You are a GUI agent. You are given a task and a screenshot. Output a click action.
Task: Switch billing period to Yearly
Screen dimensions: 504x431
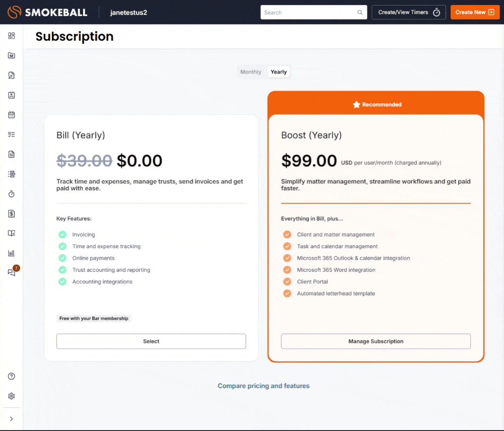point(279,72)
